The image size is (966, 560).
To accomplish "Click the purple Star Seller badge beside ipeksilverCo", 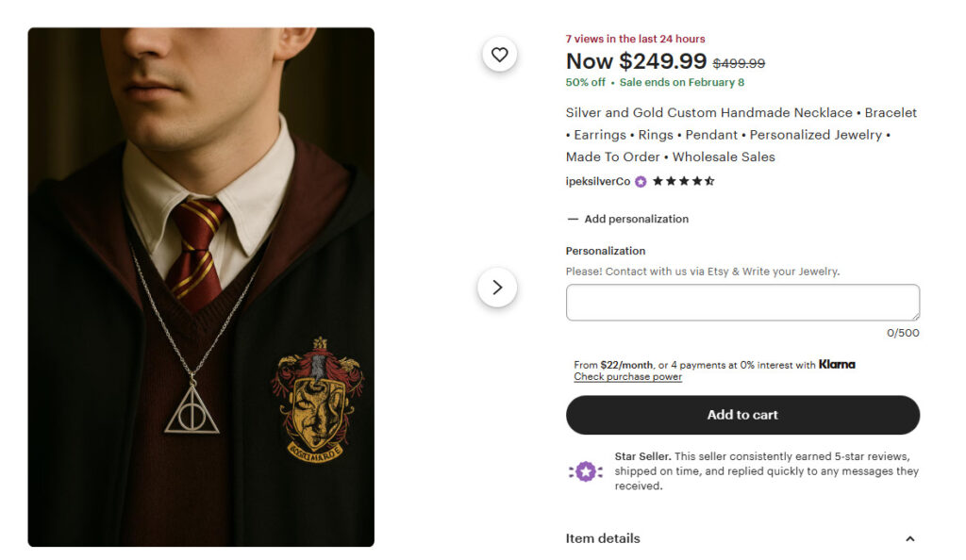I will click(641, 182).
